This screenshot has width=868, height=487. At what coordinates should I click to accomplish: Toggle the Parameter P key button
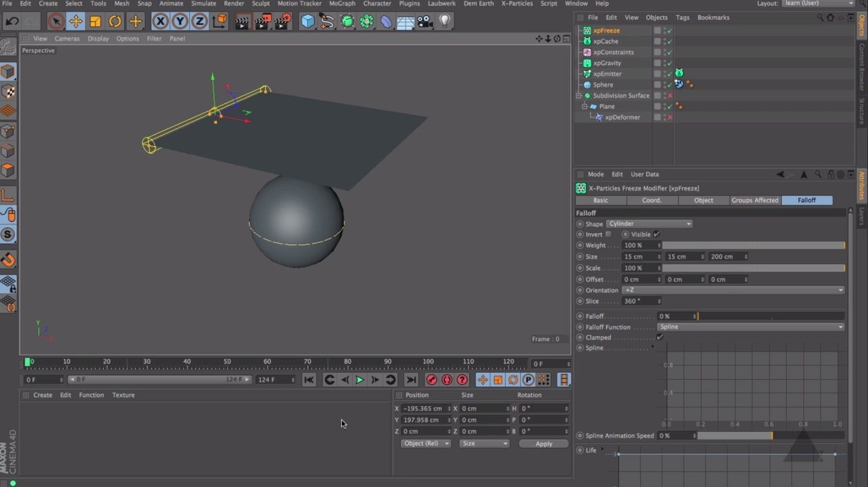pos(528,380)
